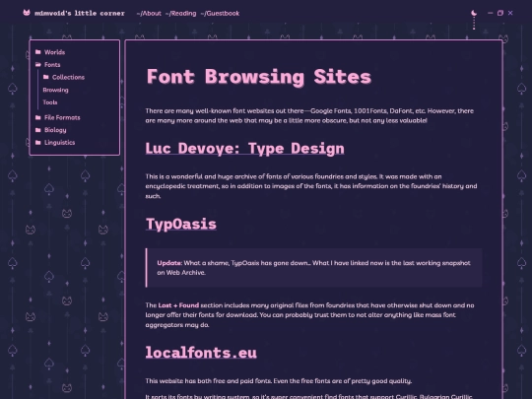Select the Browsing page in sidebar

point(55,90)
